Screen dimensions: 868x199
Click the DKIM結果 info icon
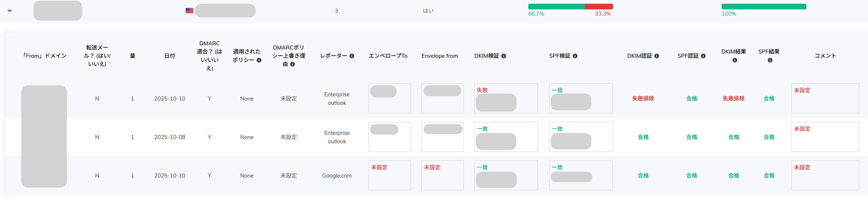coord(735,60)
